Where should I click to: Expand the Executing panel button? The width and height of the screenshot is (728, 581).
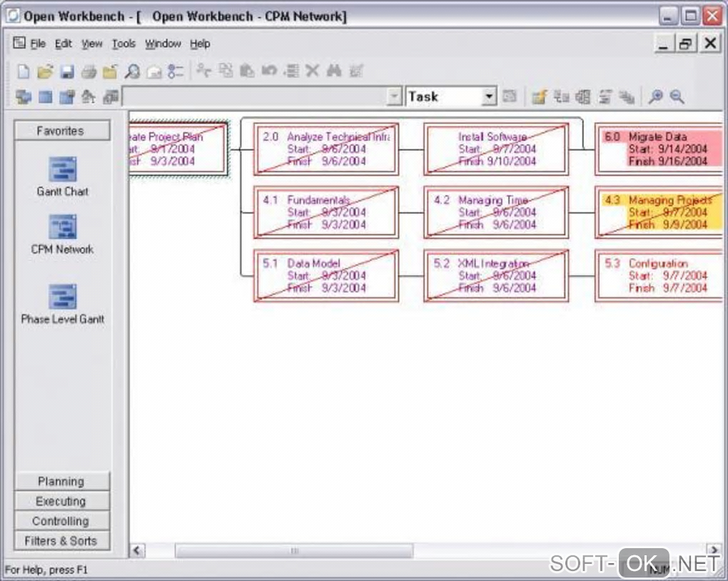(62, 501)
